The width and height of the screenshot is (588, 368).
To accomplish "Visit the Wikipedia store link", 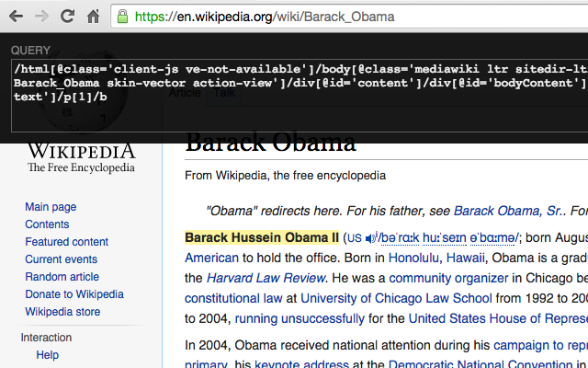I will click(62, 312).
